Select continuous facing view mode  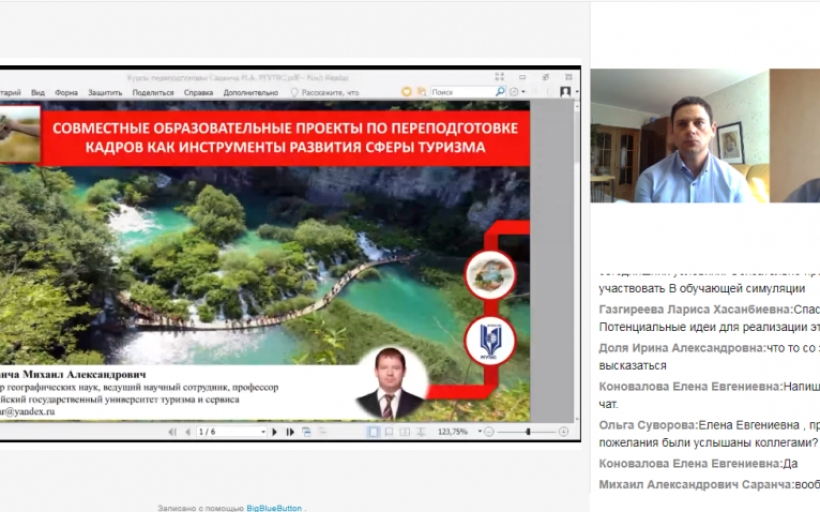[x=421, y=432]
